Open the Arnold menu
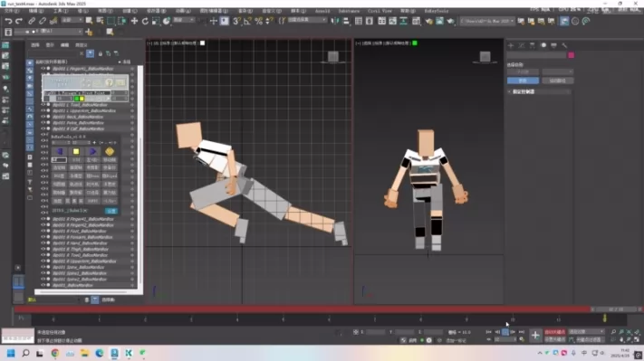 [322, 11]
